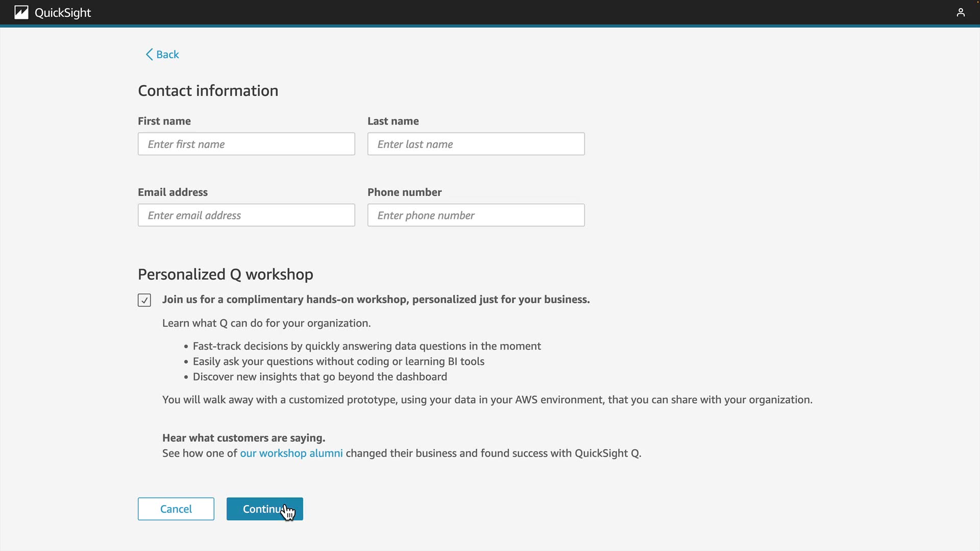
Task: Go back using the Back link text
Action: pyautogui.click(x=167, y=55)
